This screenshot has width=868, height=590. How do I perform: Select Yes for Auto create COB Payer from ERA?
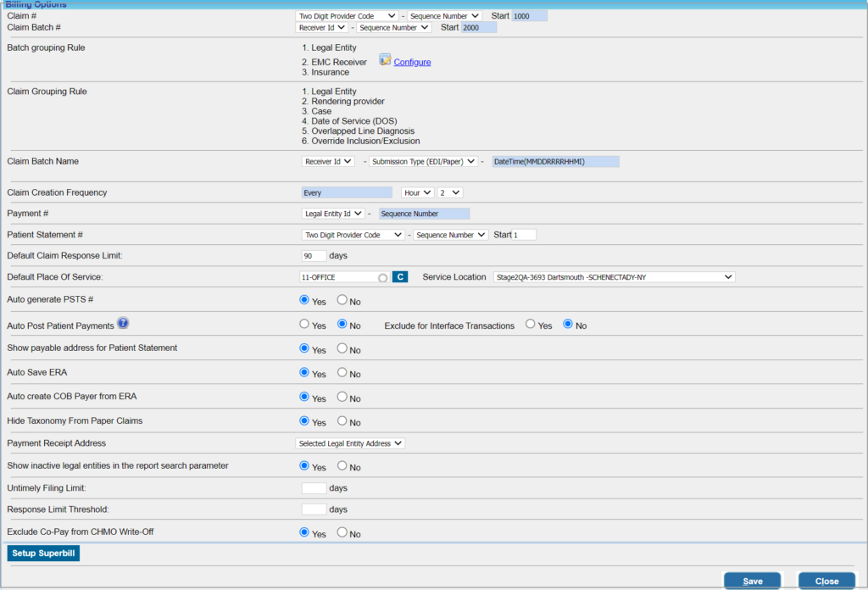pyautogui.click(x=304, y=396)
